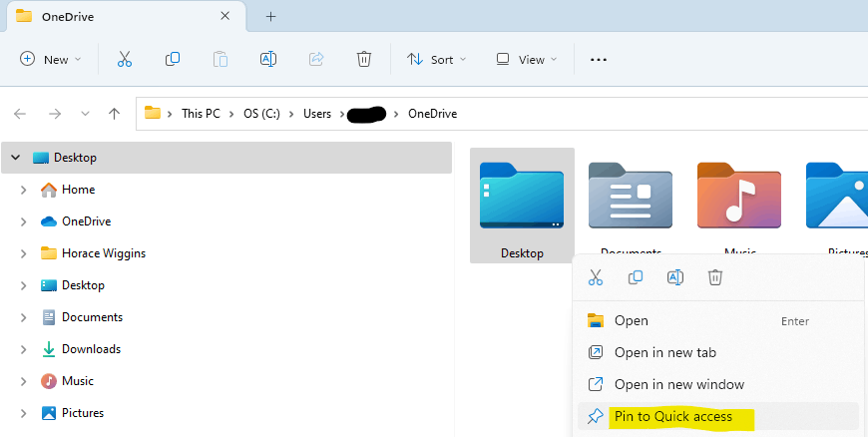Screen dimensions: 868x437
Task: Go forward with the right arrow
Action: 54,114
